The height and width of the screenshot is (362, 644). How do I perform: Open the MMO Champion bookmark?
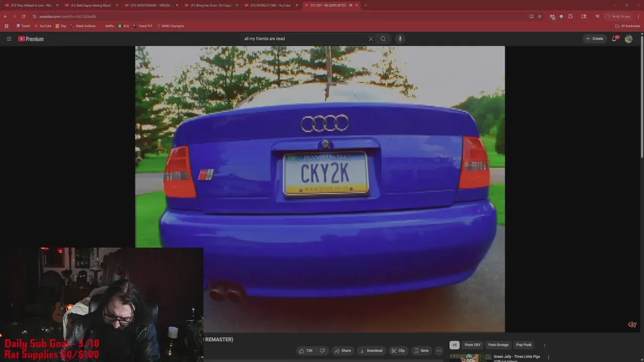(x=171, y=26)
